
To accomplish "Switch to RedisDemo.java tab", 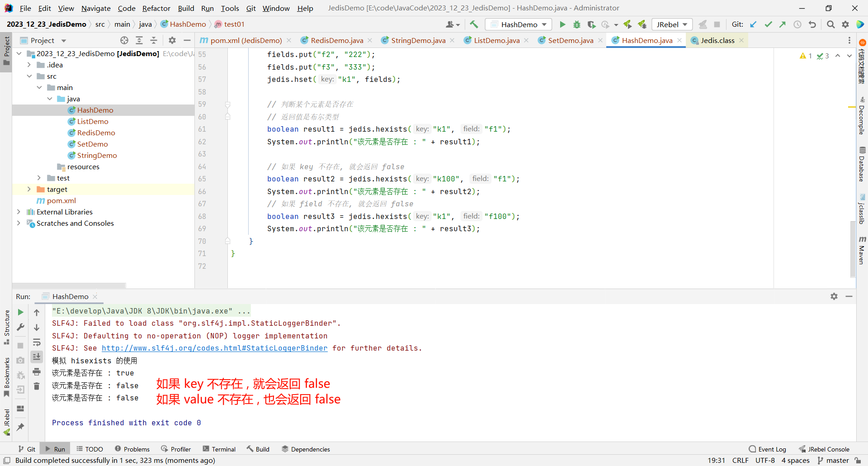I will 336,40.
